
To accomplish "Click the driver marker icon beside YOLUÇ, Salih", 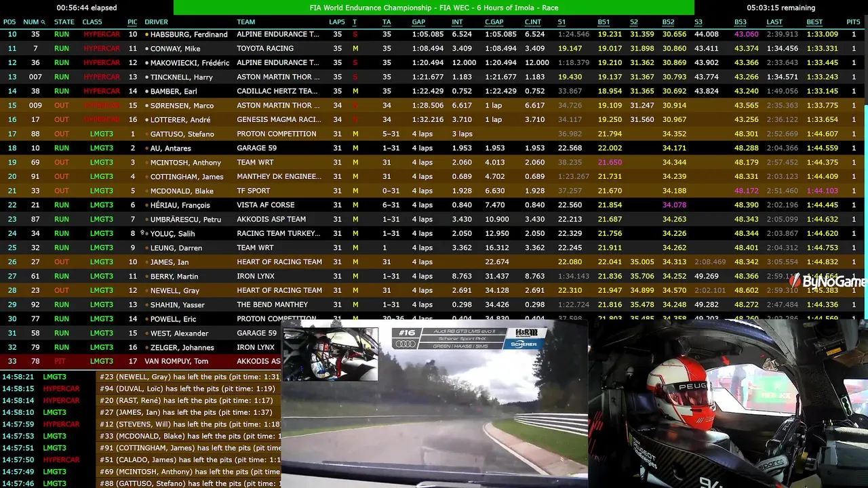I will pos(144,233).
